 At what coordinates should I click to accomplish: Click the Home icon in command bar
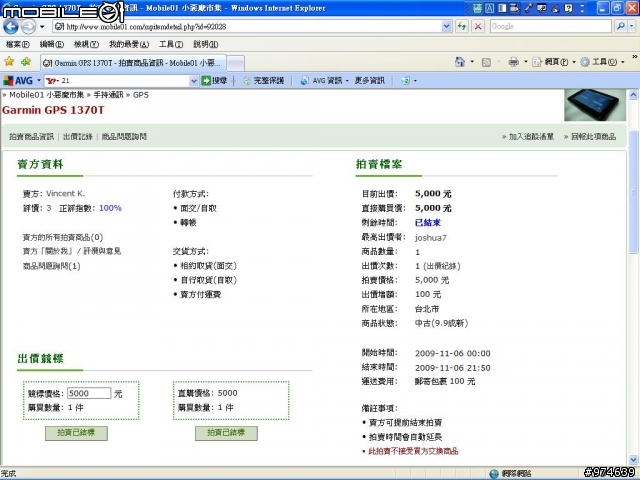tap(460, 62)
